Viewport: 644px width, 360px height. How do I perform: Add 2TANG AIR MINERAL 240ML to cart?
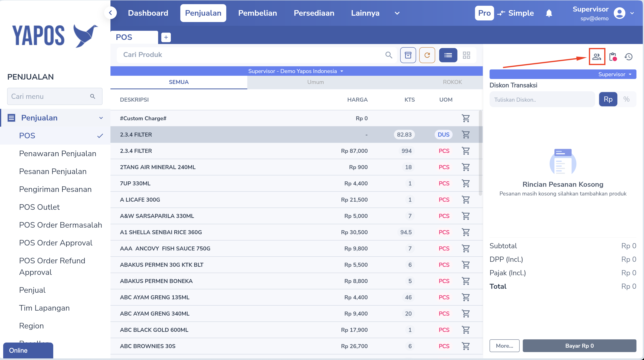tap(465, 167)
